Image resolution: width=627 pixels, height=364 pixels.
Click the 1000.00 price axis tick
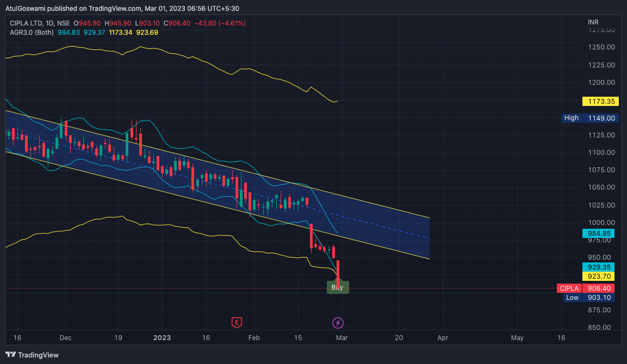[601, 223]
